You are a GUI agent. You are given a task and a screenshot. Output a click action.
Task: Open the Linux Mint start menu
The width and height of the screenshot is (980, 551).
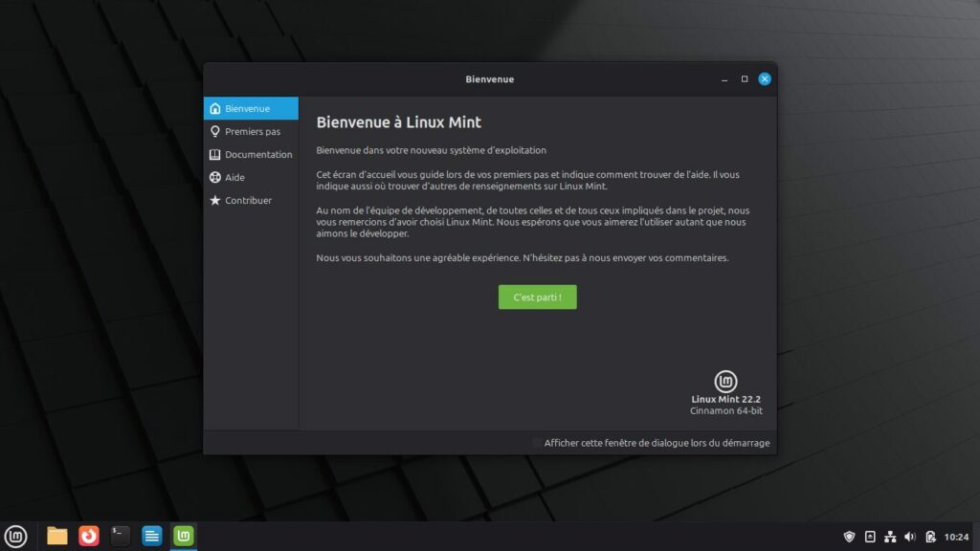pyautogui.click(x=15, y=536)
